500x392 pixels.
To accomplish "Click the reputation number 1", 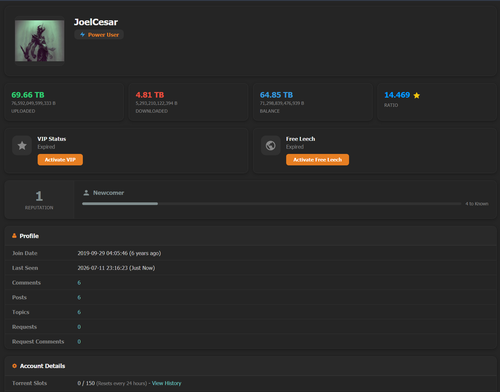I will pos(39,196).
